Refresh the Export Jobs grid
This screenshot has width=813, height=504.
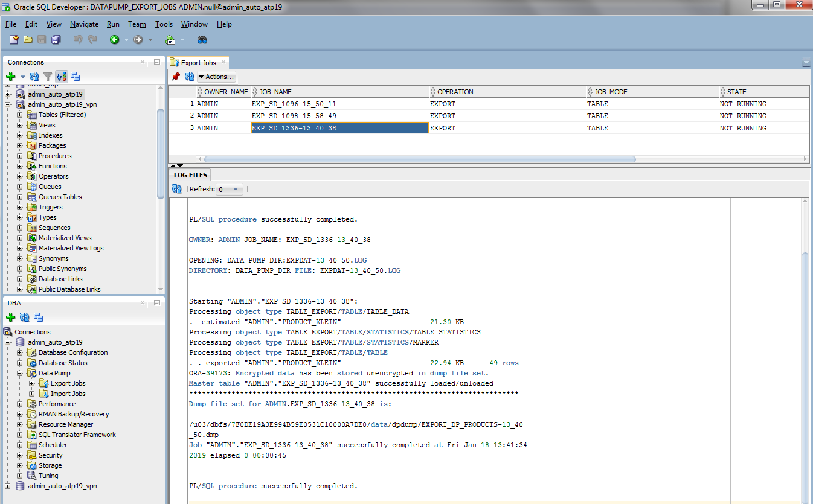point(189,77)
